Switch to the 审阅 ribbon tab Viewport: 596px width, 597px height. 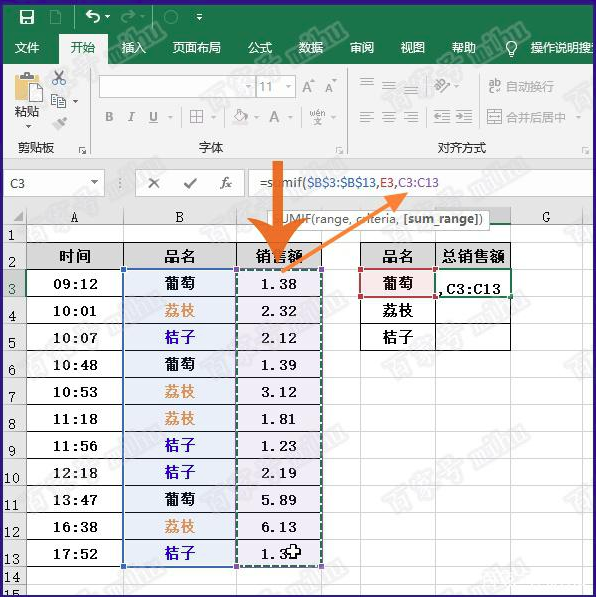[x=362, y=48]
